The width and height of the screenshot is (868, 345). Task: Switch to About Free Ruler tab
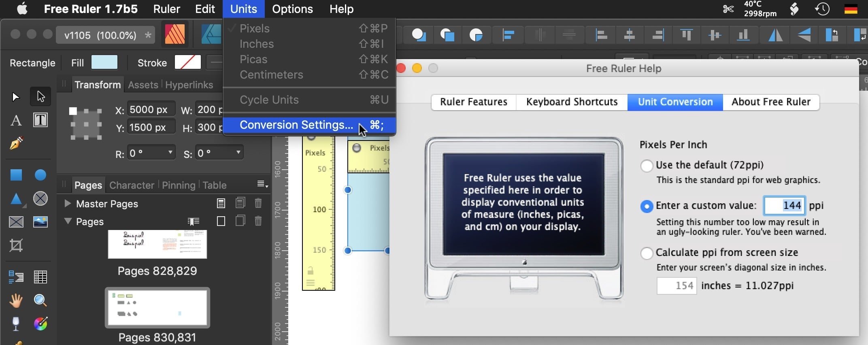point(771,102)
